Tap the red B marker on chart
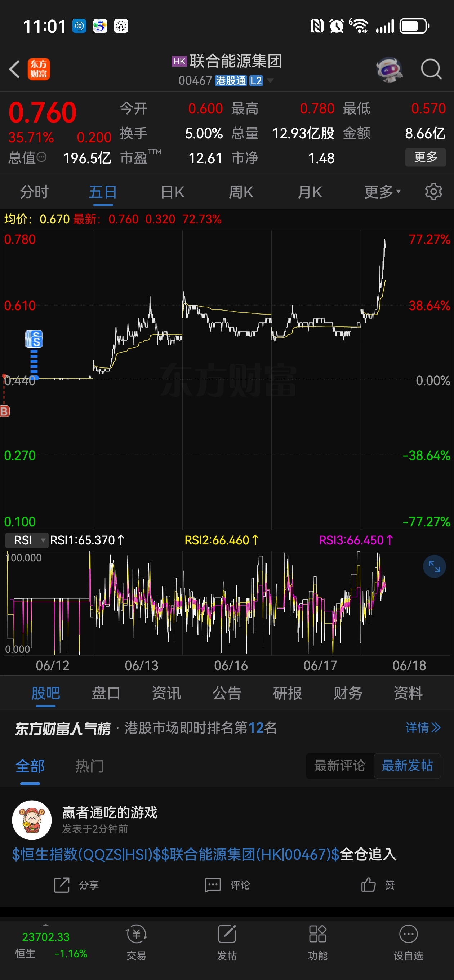This screenshot has height=980, width=454. click(5, 411)
